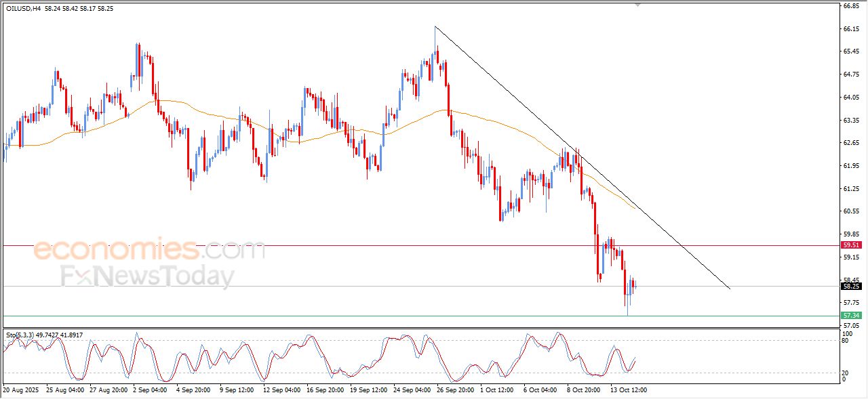Click the economies.com watermark logo
Viewport: 868px width, 399px height.
click(149, 251)
